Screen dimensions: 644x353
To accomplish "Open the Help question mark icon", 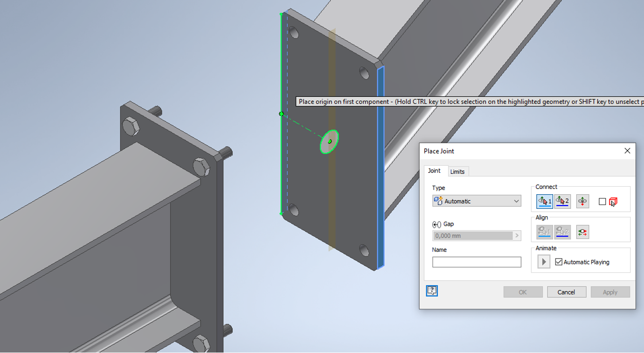I will click(431, 291).
